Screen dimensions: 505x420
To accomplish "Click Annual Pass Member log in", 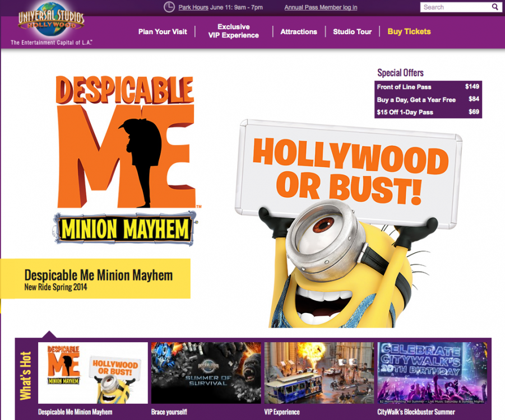I will [320, 8].
